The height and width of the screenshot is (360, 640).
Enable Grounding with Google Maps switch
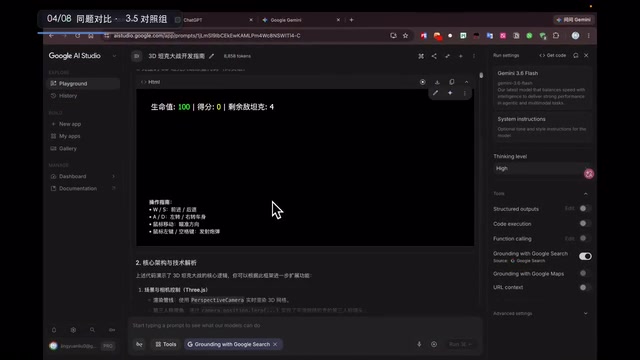[584, 273]
